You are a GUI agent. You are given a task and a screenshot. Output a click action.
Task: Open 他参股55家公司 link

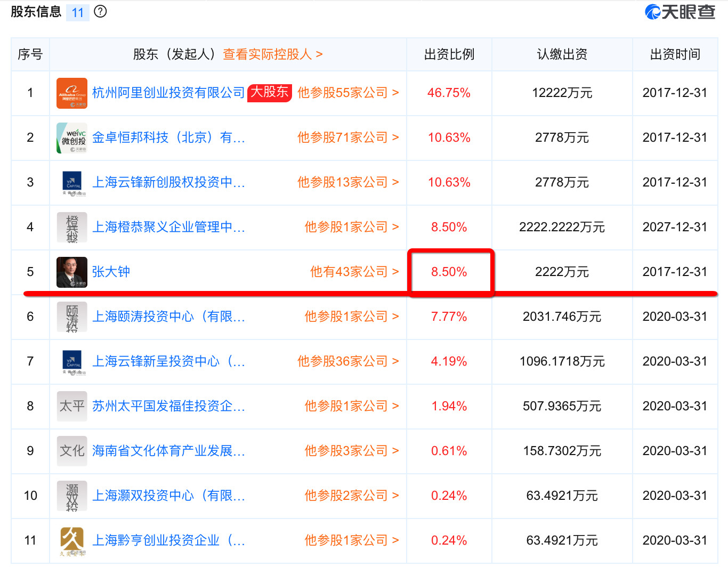click(348, 93)
